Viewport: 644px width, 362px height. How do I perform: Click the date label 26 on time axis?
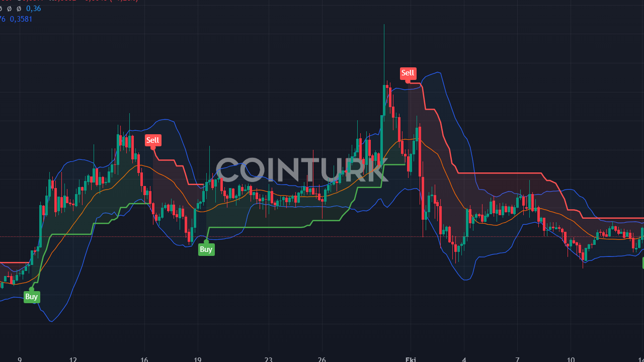coord(322,359)
